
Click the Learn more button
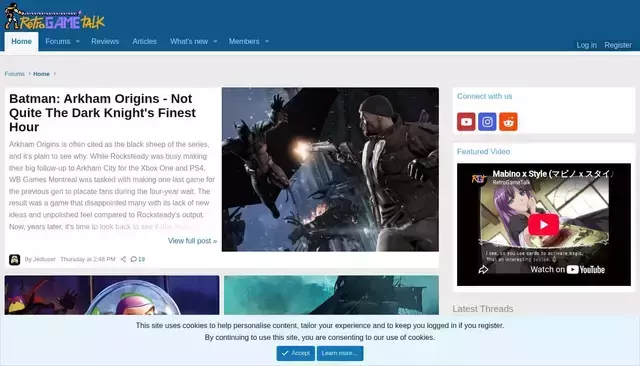point(340,353)
